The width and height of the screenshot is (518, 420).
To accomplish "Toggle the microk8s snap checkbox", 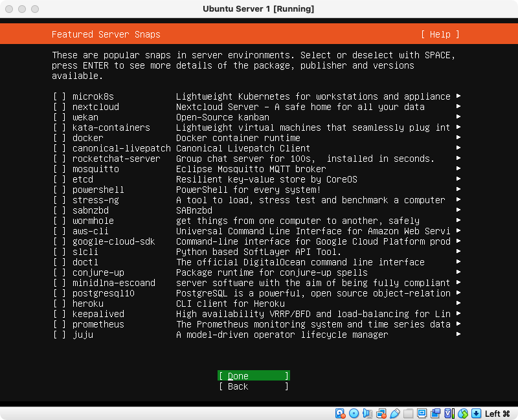I will click(60, 96).
